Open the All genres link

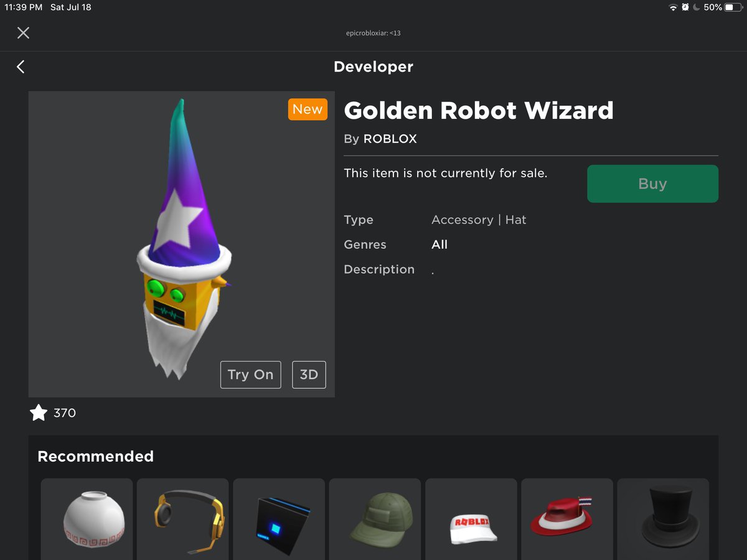click(x=439, y=245)
